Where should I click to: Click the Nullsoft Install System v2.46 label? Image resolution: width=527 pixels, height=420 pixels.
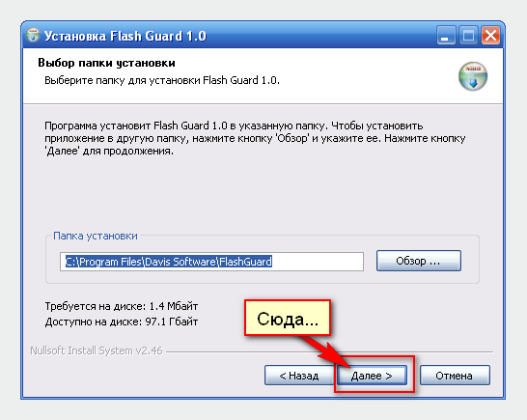[x=97, y=350]
